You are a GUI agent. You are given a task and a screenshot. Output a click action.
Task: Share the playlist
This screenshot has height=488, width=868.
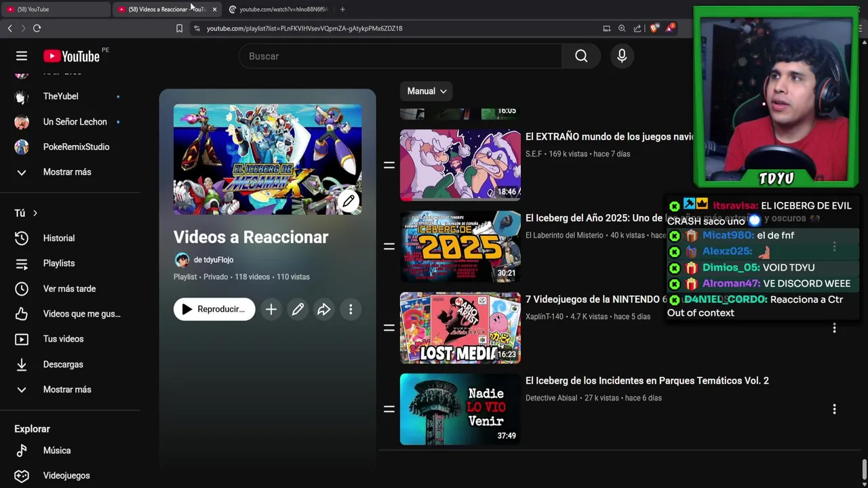pos(323,309)
